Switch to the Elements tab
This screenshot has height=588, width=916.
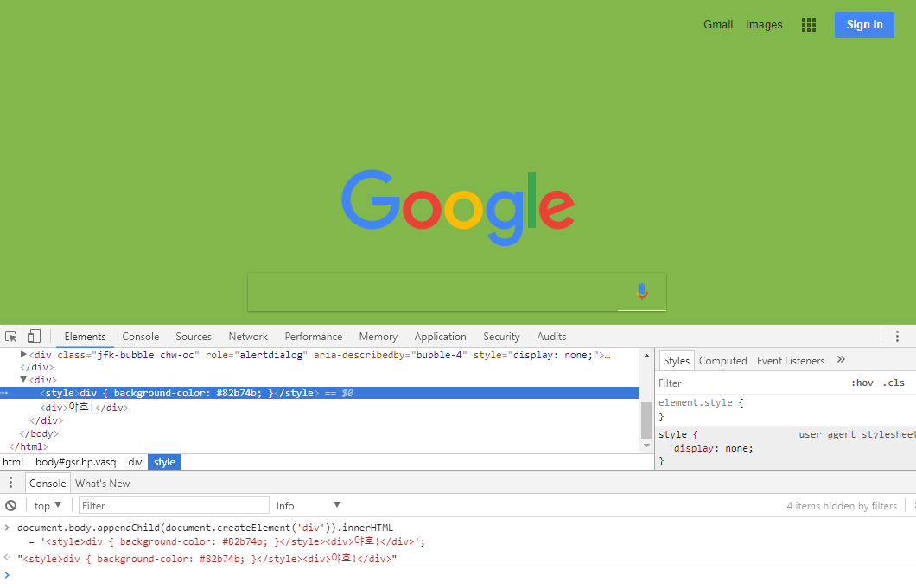click(x=86, y=337)
